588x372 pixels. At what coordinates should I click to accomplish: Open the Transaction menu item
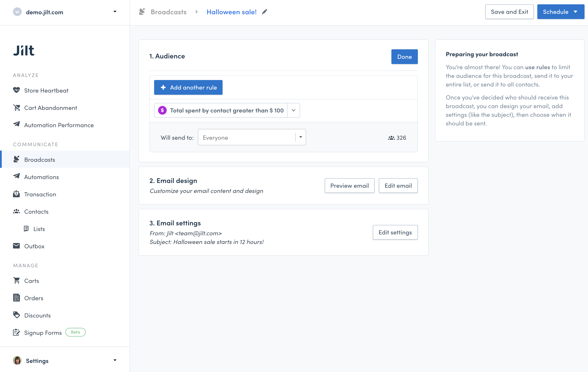point(40,194)
